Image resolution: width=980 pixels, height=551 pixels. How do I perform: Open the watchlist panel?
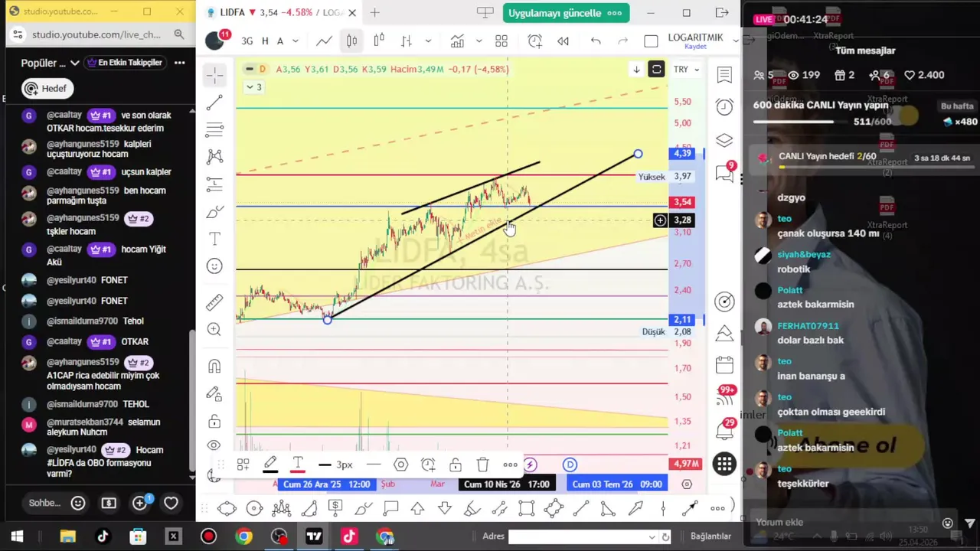coord(724,74)
